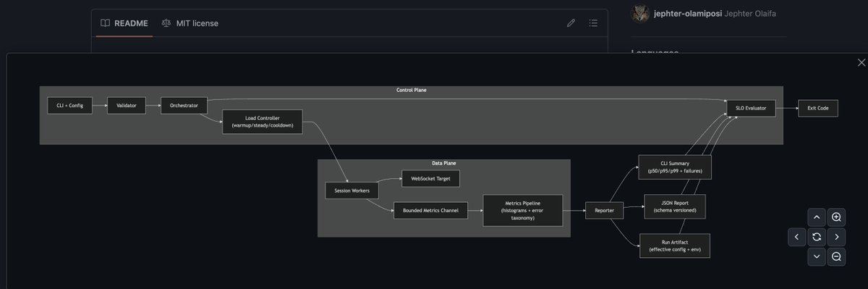Click the Control Plane group label
The width and height of the screenshot is (868, 289).
pyautogui.click(x=411, y=90)
